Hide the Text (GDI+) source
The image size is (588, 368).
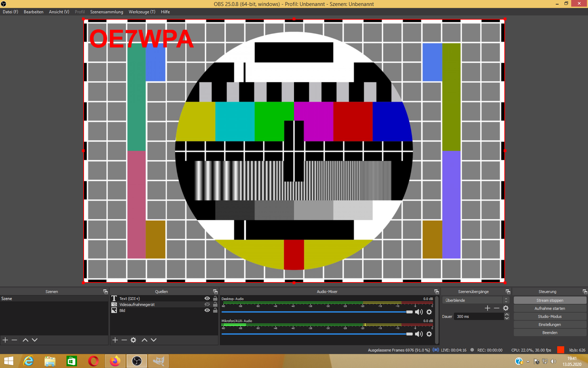(207, 299)
